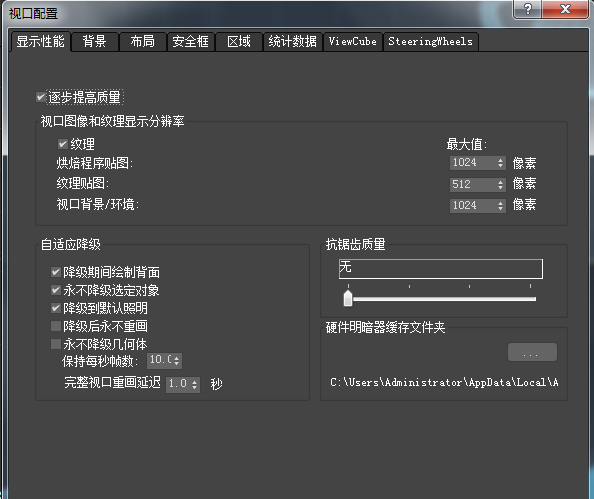Click the 完整视口重画延迟 spinner arrows
The width and height of the screenshot is (594, 499).
(x=194, y=384)
